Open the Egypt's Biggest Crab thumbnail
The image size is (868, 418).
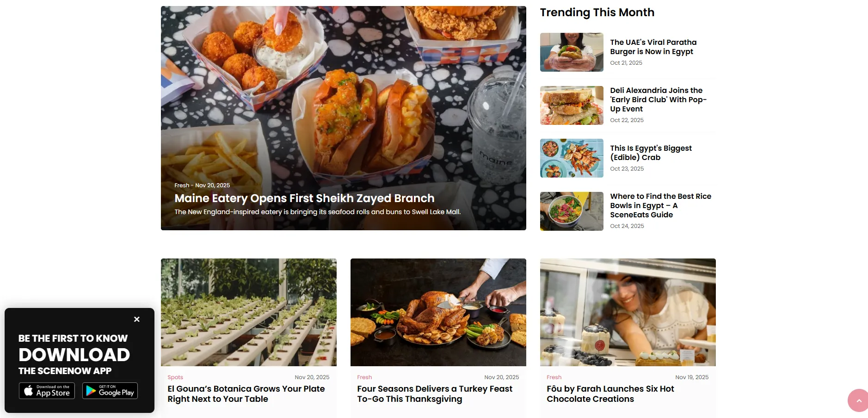(x=572, y=158)
